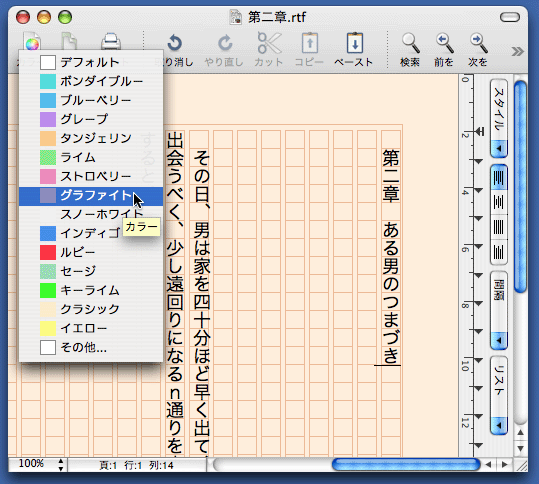Viewport: 539px width, 484px height.
Task: Click the chapter title 第二章 text
Action: [x=391, y=175]
